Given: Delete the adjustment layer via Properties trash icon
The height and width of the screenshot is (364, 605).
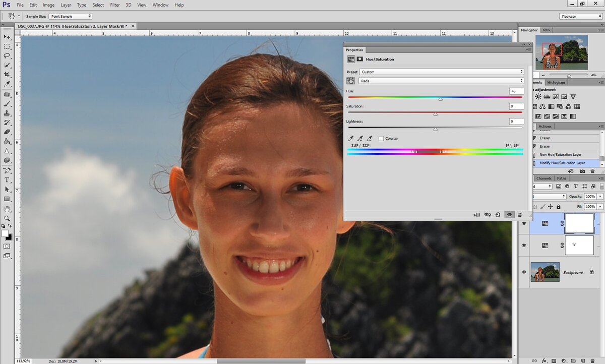Looking at the screenshot, I should pos(520,215).
